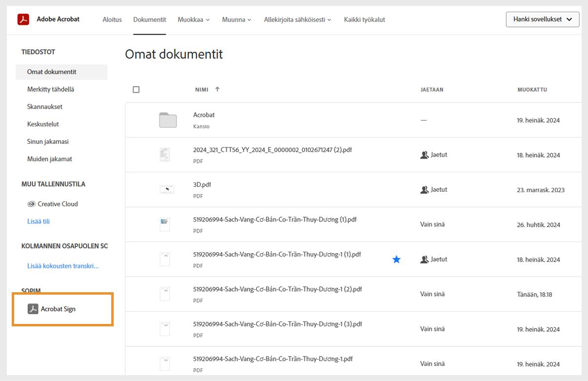Click NIMI column sort arrow
Screen dimensions: 588x381
point(217,89)
